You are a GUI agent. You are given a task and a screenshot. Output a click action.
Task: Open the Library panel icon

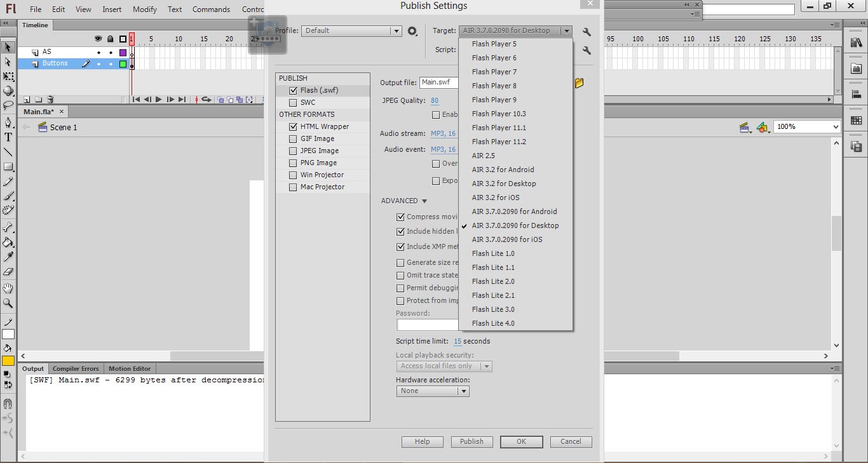point(856,43)
